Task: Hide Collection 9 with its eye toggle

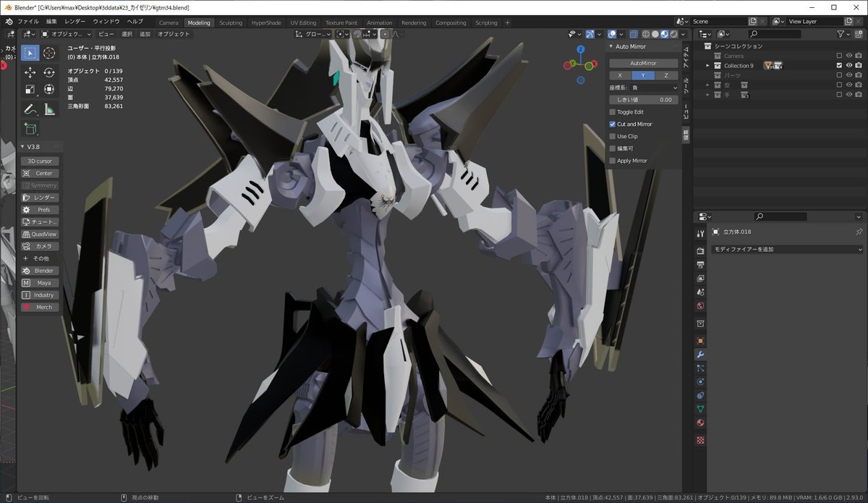Action: (x=849, y=65)
